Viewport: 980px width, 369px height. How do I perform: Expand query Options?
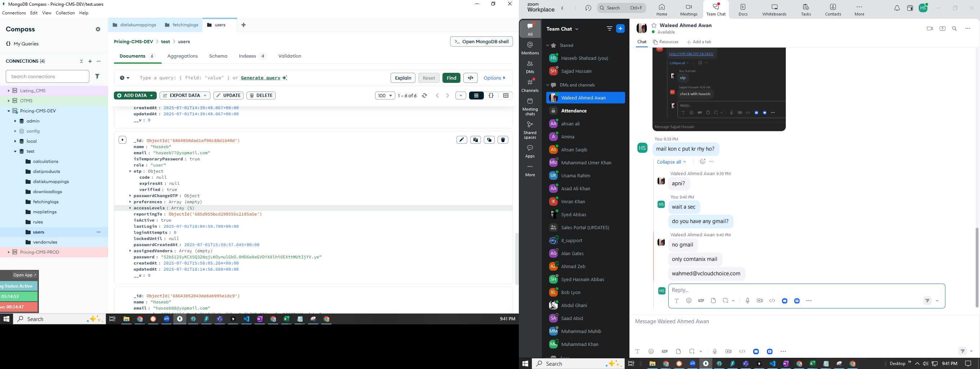[x=495, y=78]
